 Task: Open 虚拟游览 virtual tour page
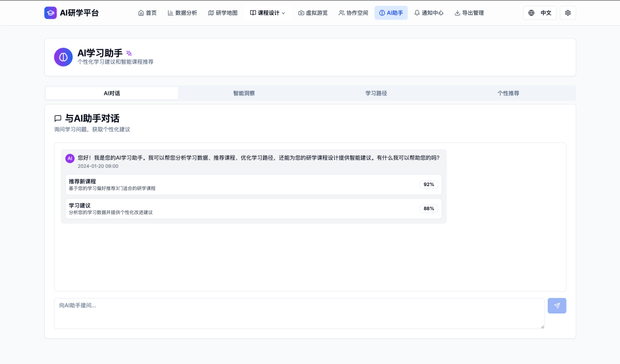313,13
